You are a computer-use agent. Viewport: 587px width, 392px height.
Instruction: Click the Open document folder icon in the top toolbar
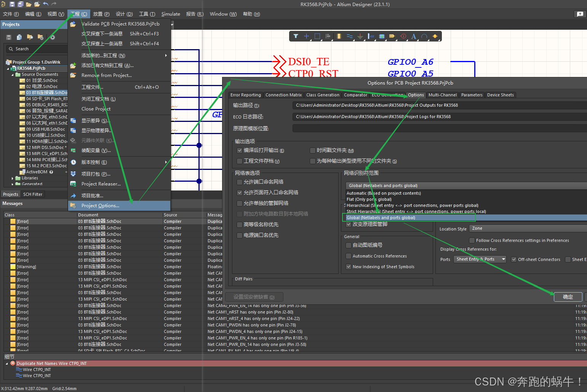pos(29,4)
